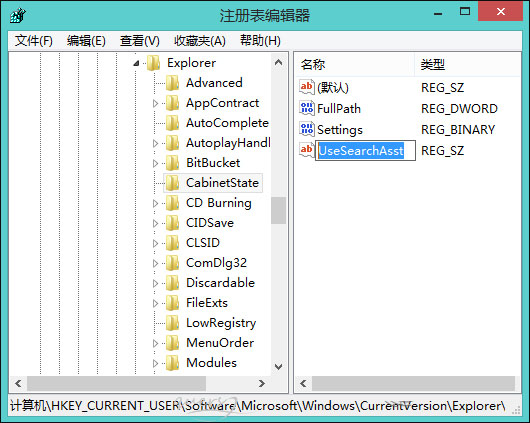This screenshot has width=530, height=423.
Task: Click the tree pane scroll down arrow
Action: point(279,367)
